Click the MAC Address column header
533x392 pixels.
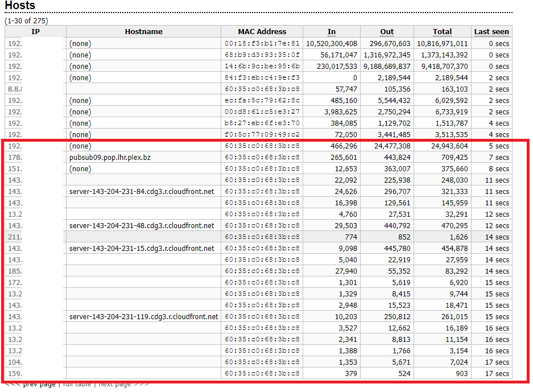coord(262,32)
